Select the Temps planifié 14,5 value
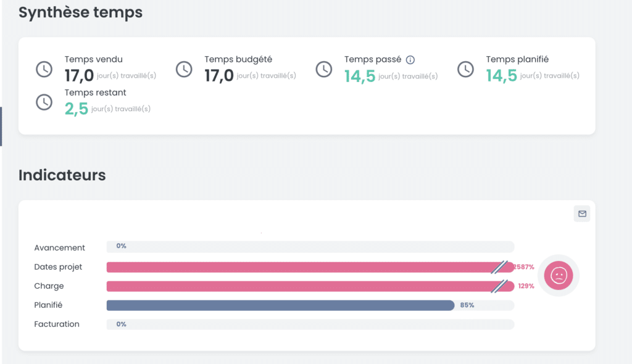The height and width of the screenshot is (364, 632). 501,75
